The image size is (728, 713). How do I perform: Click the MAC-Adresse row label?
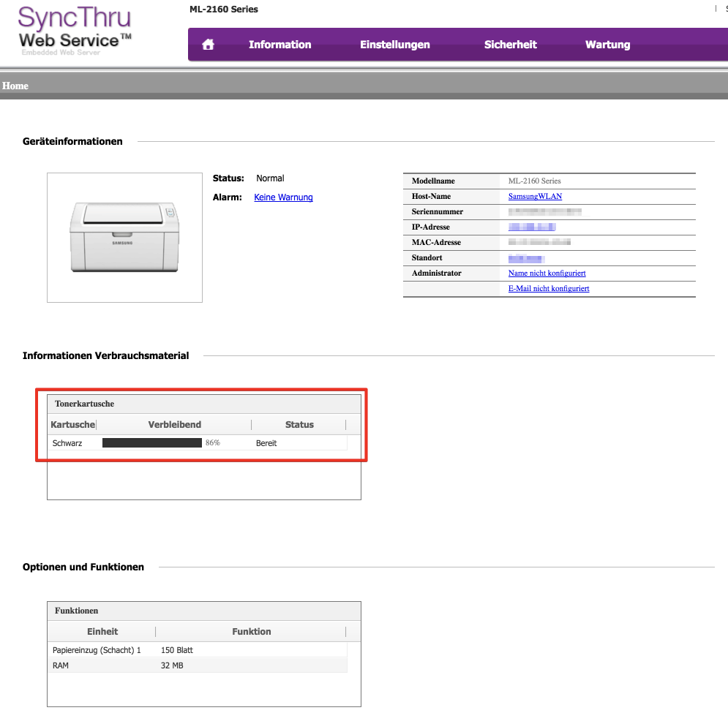click(436, 242)
